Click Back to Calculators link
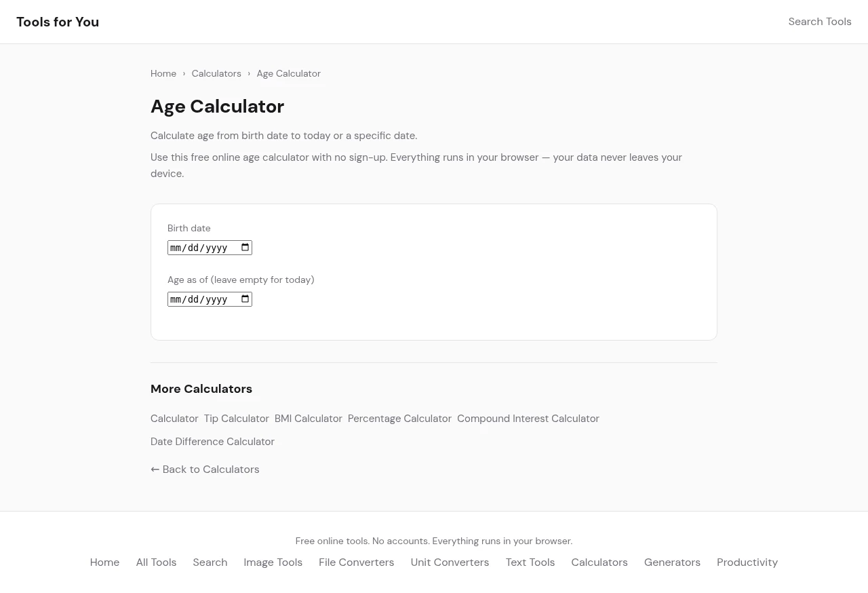The width and height of the screenshot is (868, 593). (x=205, y=470)
